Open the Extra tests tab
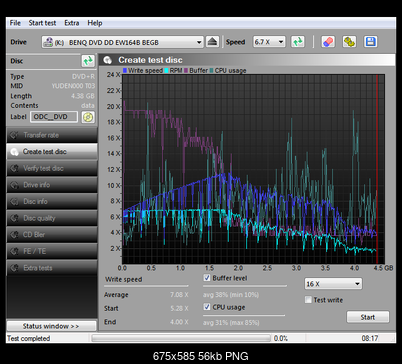 (x=52, y=268)
